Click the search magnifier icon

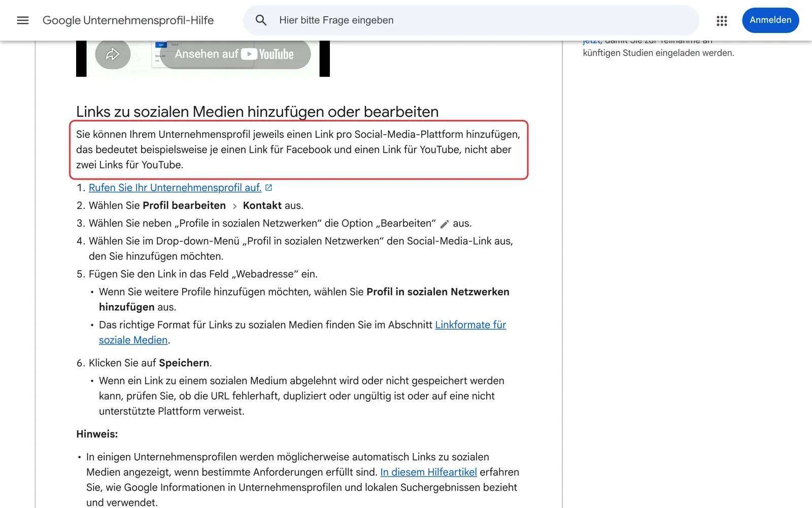pos(261,20)
